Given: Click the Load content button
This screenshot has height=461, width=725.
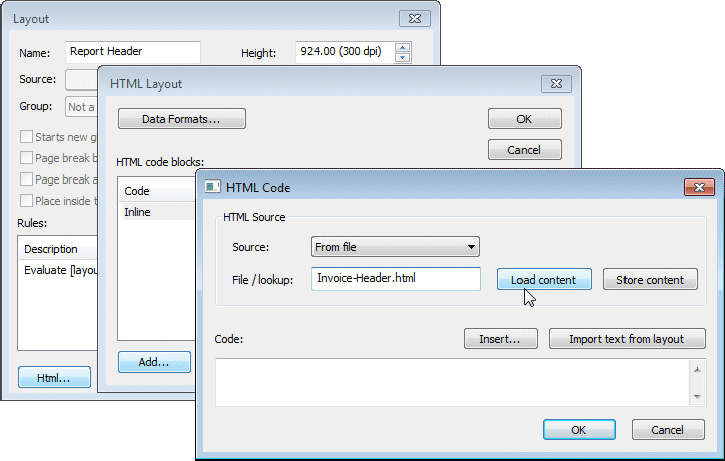Looking at the screenshot, I should click(x=544, y=279).
